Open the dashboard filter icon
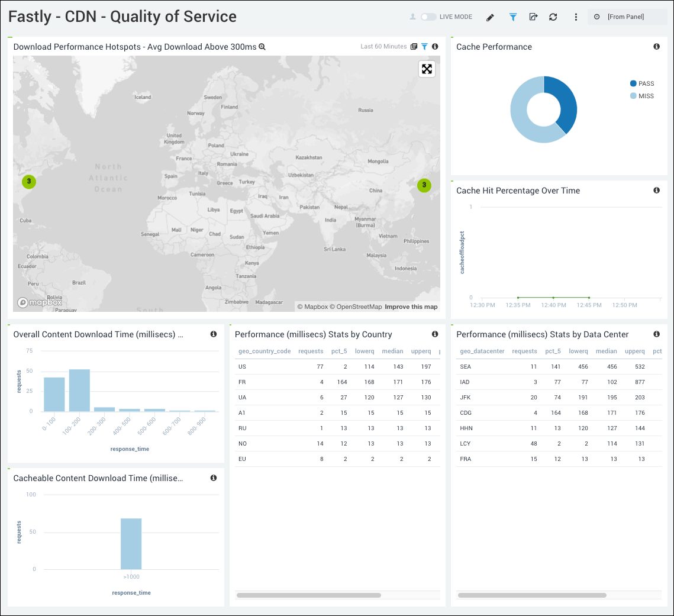Screen dimensions: 674x616 click(512, 17)
